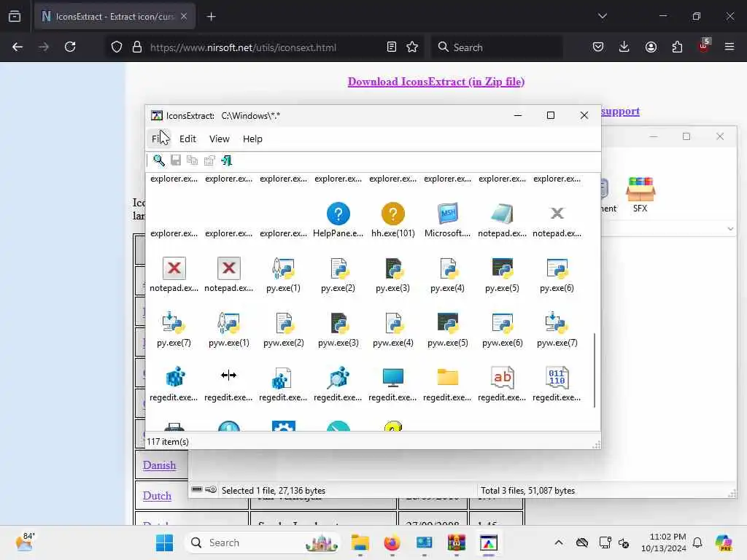Select the grey X notepad.exe icon
Image resolution: width=747 pixels, height=560 pixels.
coord(557,214)
